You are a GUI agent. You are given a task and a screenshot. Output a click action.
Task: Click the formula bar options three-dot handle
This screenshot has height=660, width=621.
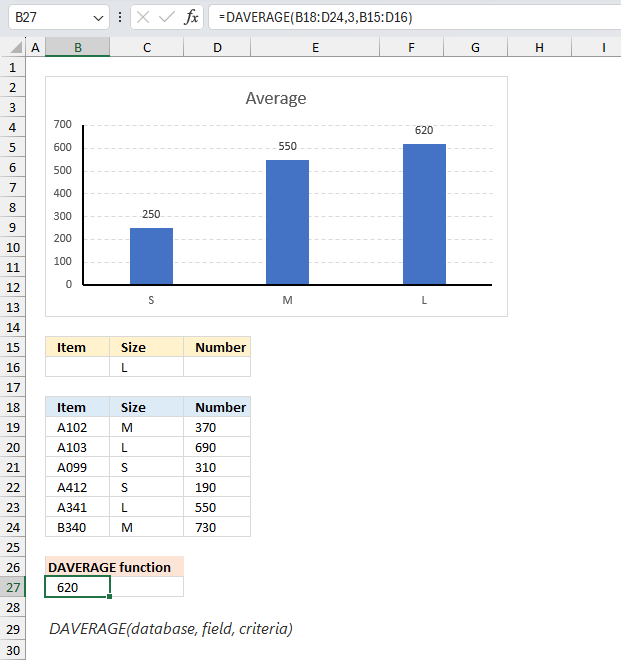[x=120, y=17]
